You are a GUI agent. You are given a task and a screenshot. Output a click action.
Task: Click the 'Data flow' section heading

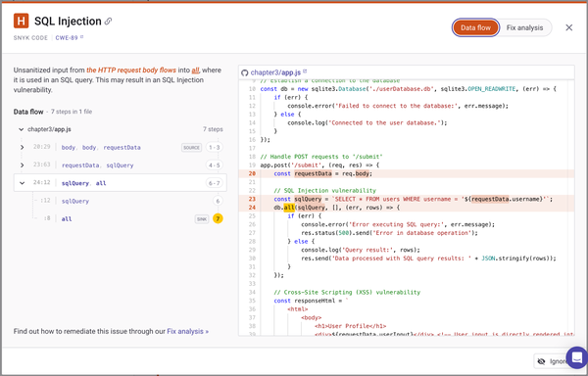(x=28, y=112)
